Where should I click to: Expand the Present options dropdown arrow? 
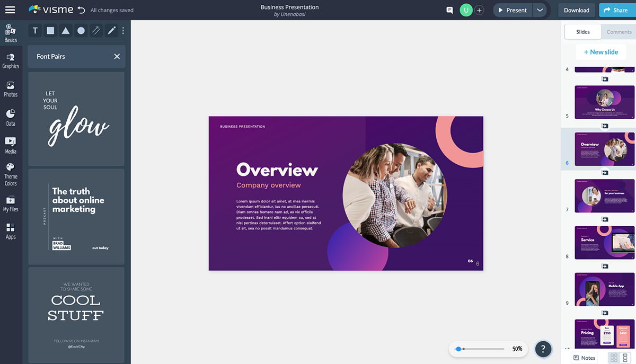pyautogui.click(x=540, y=10)
